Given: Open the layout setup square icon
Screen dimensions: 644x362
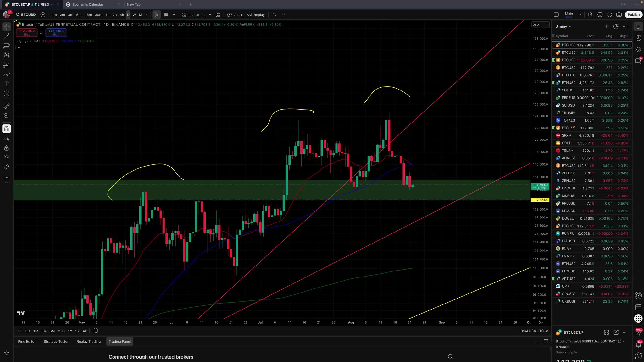Looking at the screenshot, I should [x=556, y=15].
